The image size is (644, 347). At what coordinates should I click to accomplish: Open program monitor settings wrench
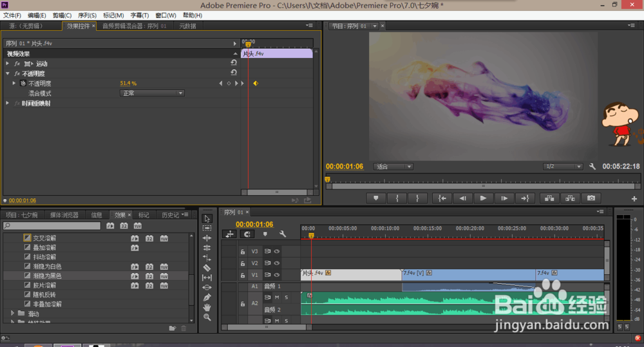coord(592,166)
